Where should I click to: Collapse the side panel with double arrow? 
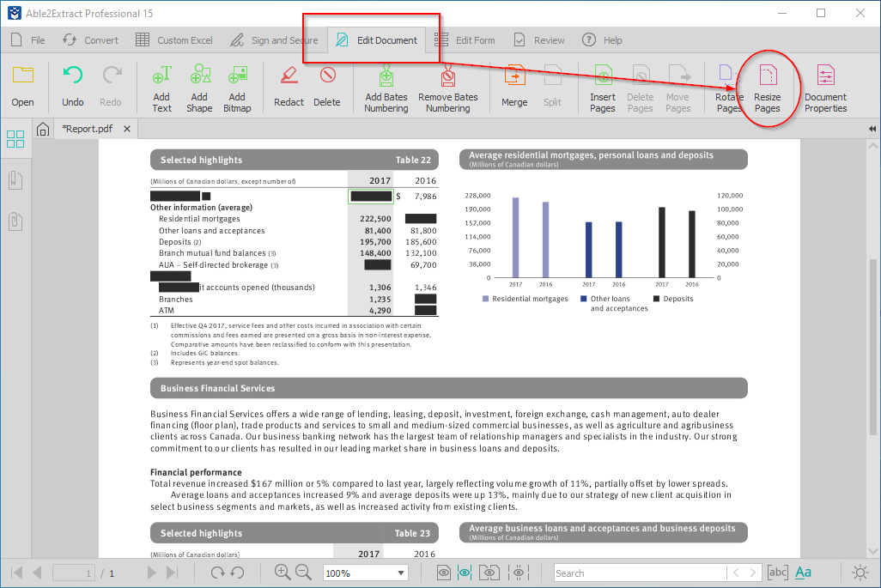pos(872,129)
